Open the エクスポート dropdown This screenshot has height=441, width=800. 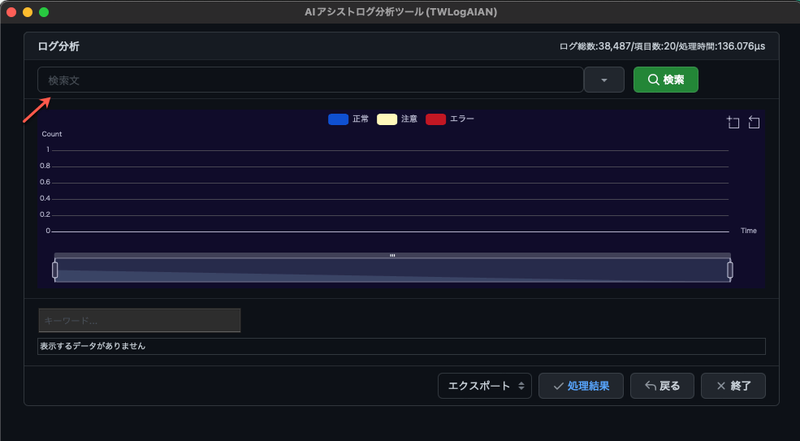coord(485,385)
